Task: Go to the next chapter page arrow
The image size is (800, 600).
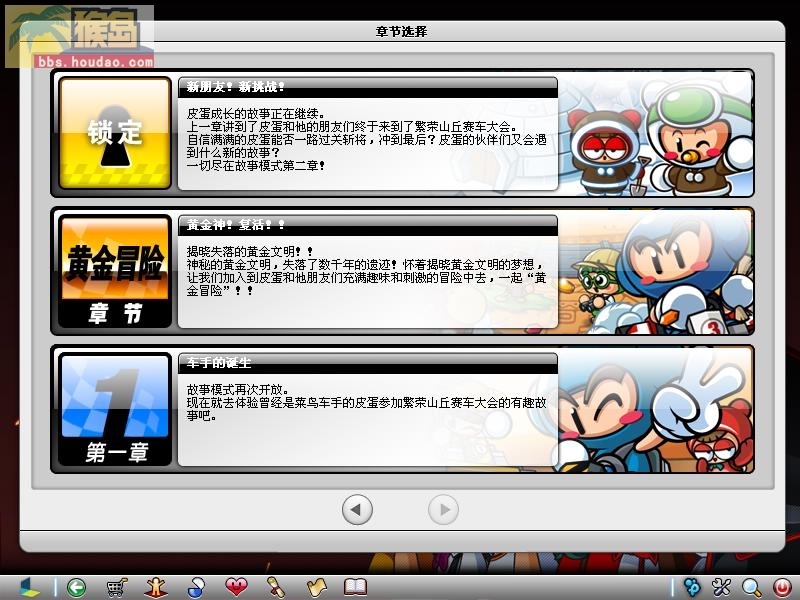Action: [443, 509]
